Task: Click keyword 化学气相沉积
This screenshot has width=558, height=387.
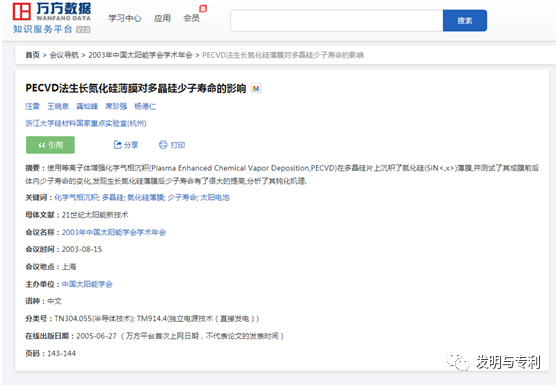Action: (x=76, y=197)
